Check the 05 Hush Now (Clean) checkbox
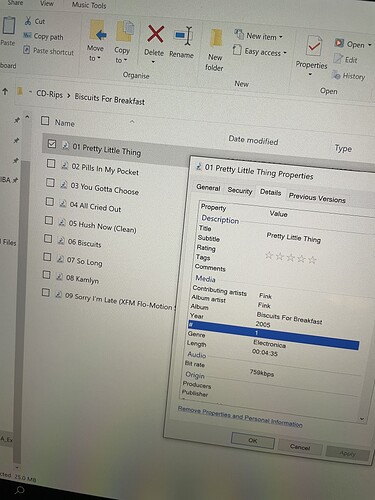375x500 pixels. pos(49,220)
